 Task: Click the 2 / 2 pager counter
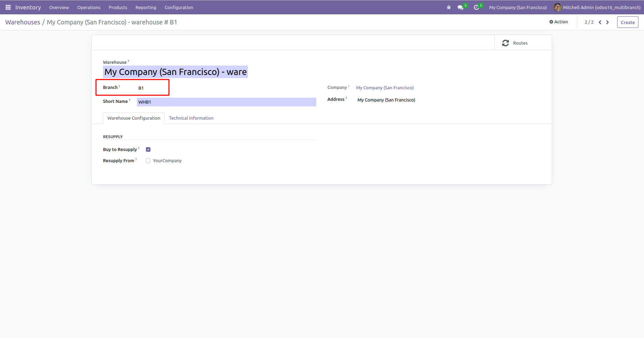pyautogui.click(x=589, y=22)
